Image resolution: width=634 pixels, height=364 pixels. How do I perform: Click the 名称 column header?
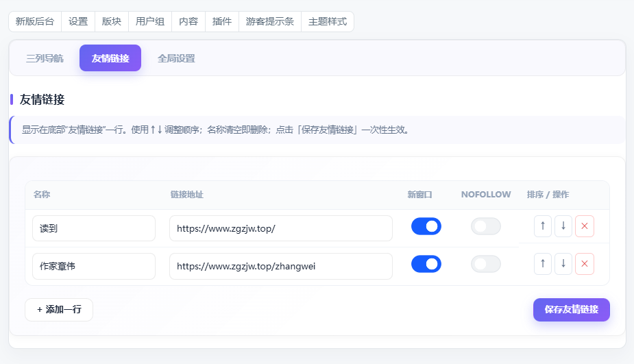42,195
